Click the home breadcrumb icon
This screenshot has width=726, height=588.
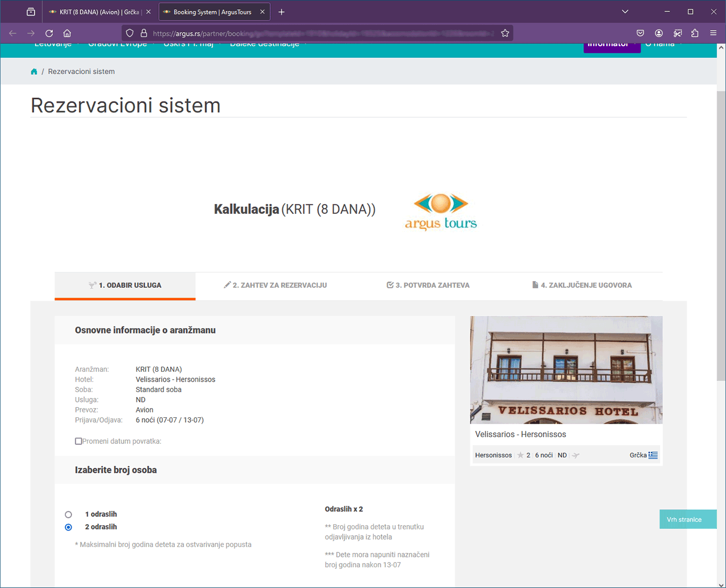tap(34, 72)
